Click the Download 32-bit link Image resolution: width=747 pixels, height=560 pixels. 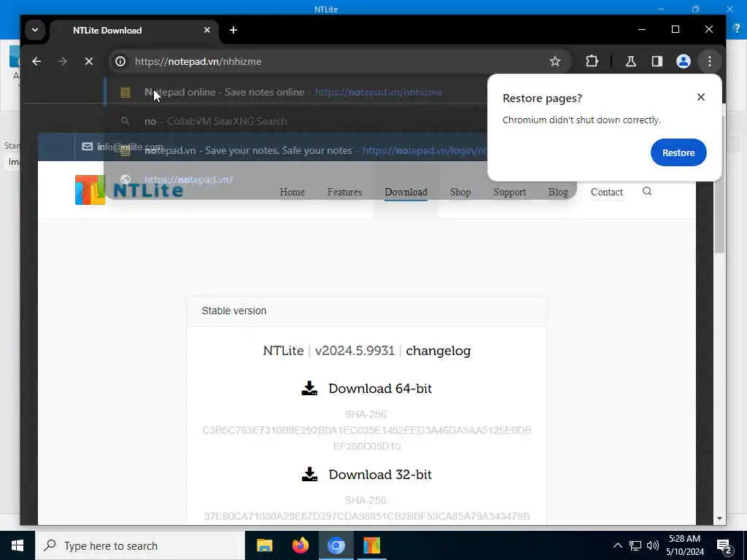tap(379, 475)
